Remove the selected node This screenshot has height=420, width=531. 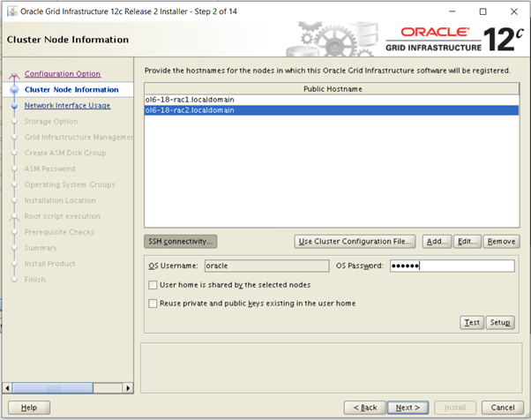pyautogui.click(x=501, y=241)
